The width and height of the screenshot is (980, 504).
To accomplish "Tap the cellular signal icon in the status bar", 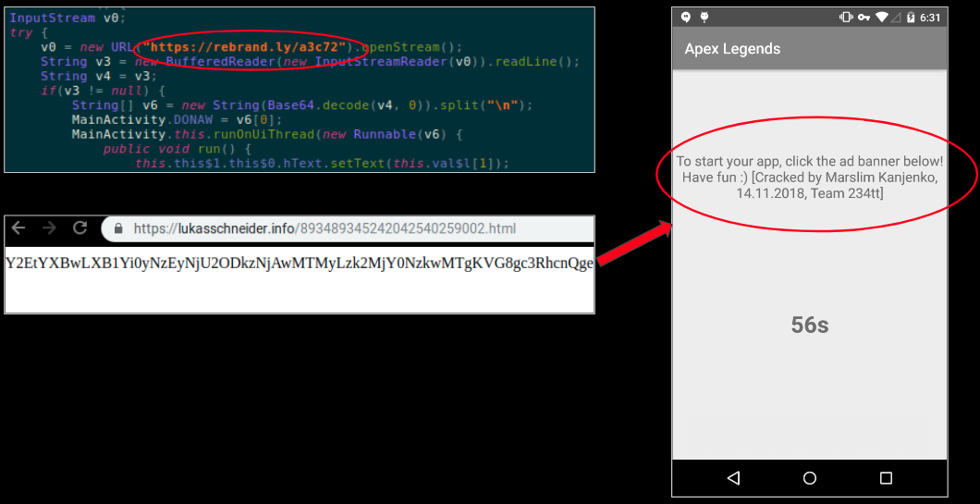I will pyautogui.click(x=897, y=18).
